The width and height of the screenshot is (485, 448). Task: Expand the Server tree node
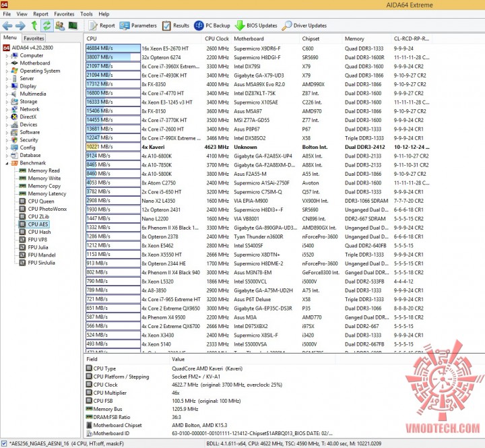pos(7,79)
